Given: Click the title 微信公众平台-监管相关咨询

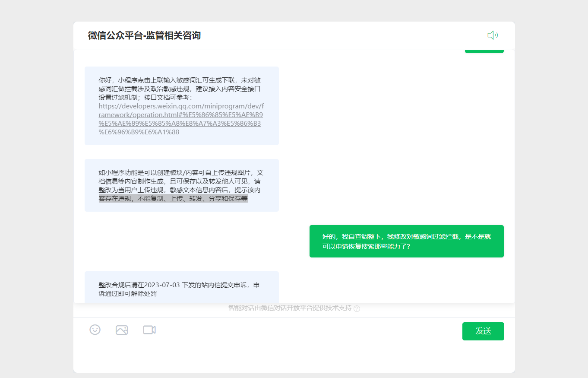Looking at the screenshot, I should [x=144, y=35].
